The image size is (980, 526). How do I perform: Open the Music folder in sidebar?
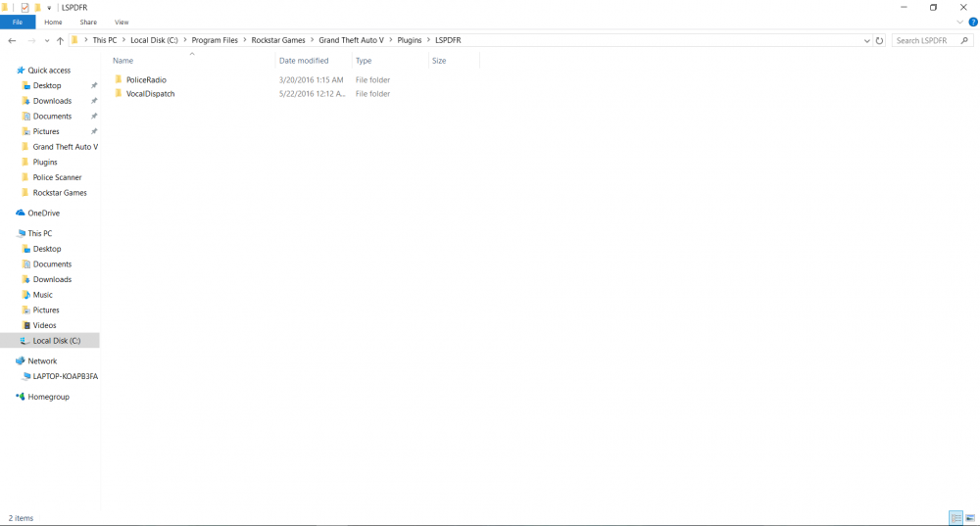click(42, 295)
